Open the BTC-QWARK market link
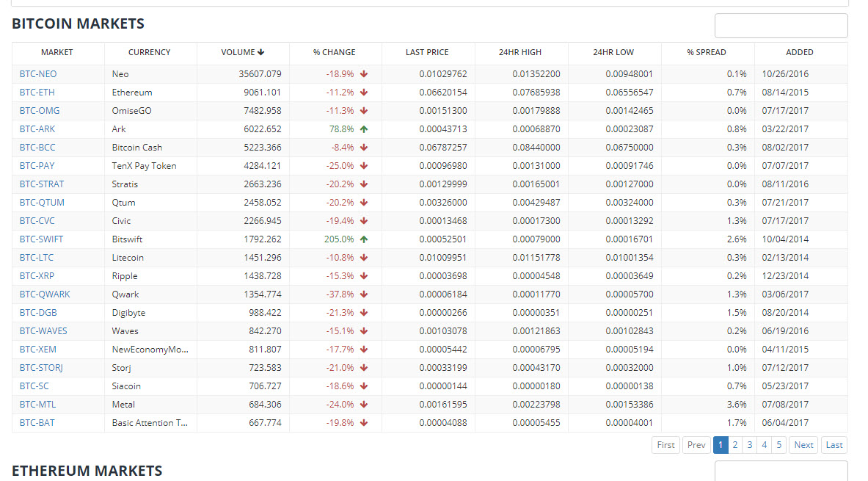 (45, 294)
